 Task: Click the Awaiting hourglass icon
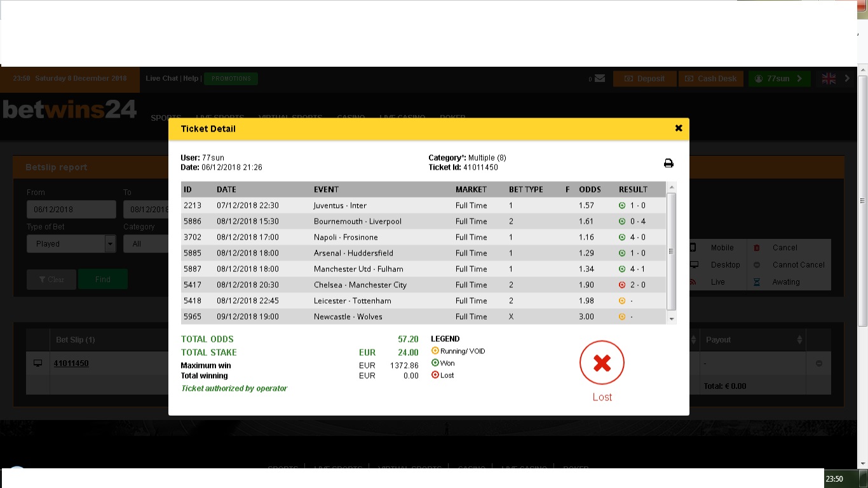[x=757, y=282]
